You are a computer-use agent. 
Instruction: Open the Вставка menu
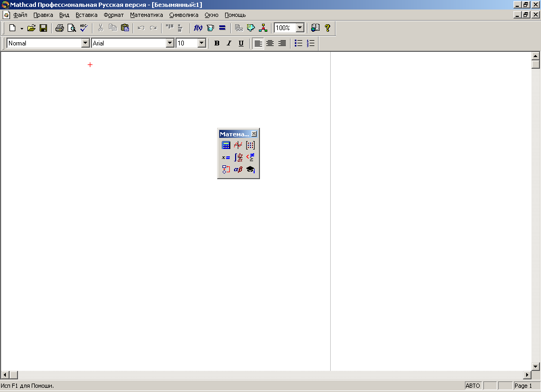coord(86,15)
